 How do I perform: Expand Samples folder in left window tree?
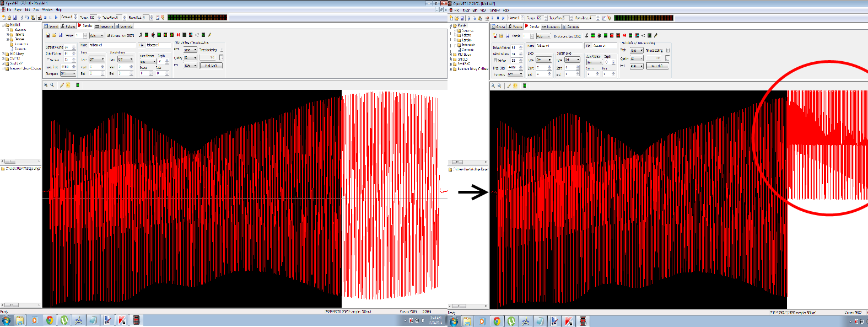click(8, 39)
